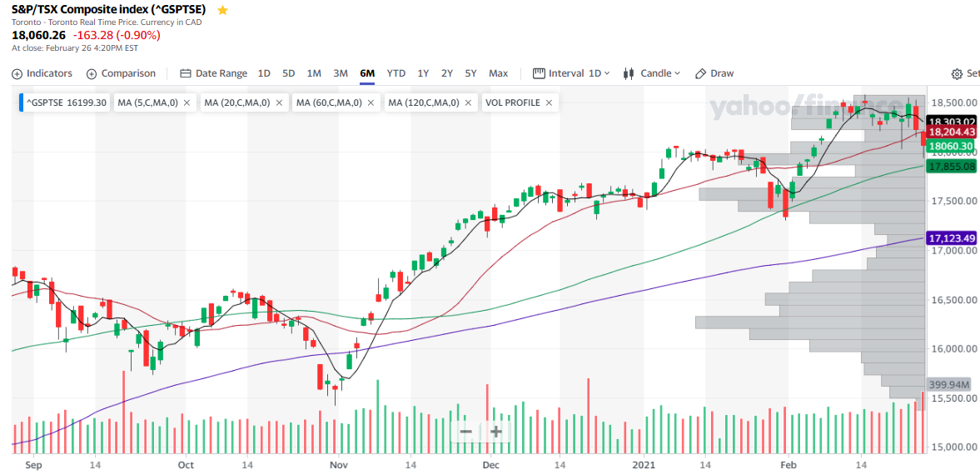Click the 17,123.49 purple price label
This screenshot has height=475, width=980.
pyautogui.click(x=952, y=238)
